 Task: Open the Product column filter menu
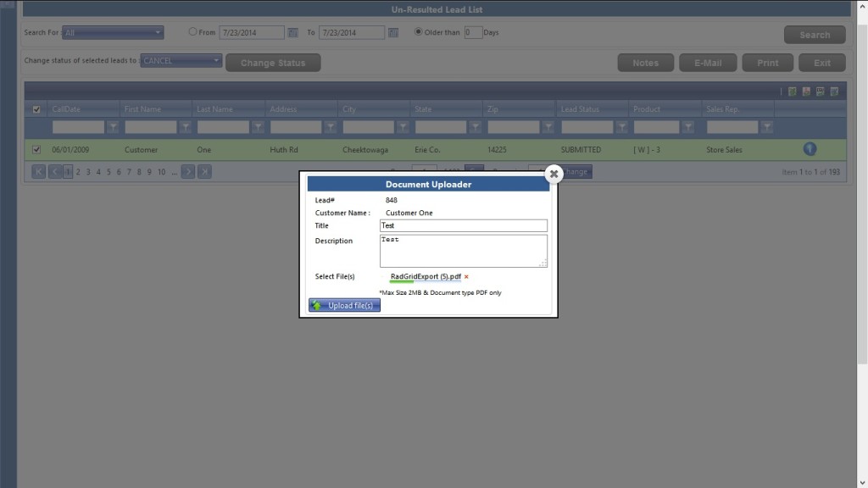click(x=688, y=127)
